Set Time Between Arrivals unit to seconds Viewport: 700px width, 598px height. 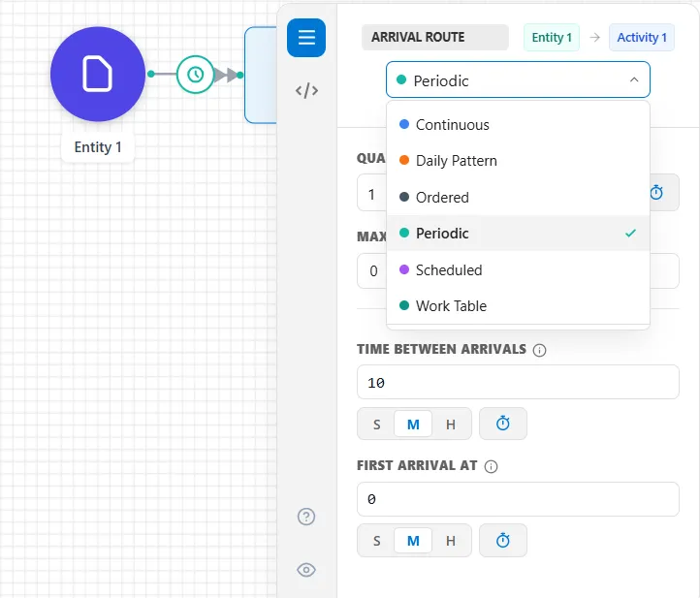coord(377,424)
